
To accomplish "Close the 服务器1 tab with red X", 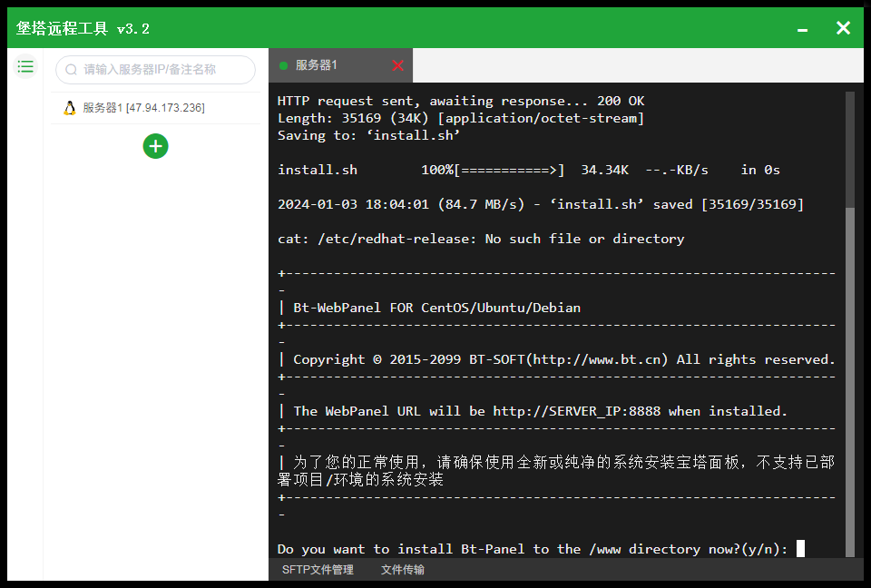I will point(397,65).
